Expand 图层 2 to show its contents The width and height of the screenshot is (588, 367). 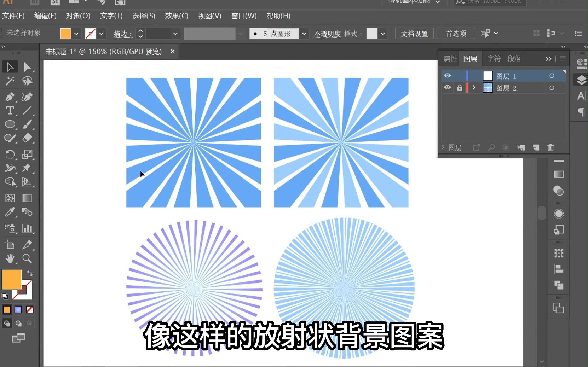473,88
